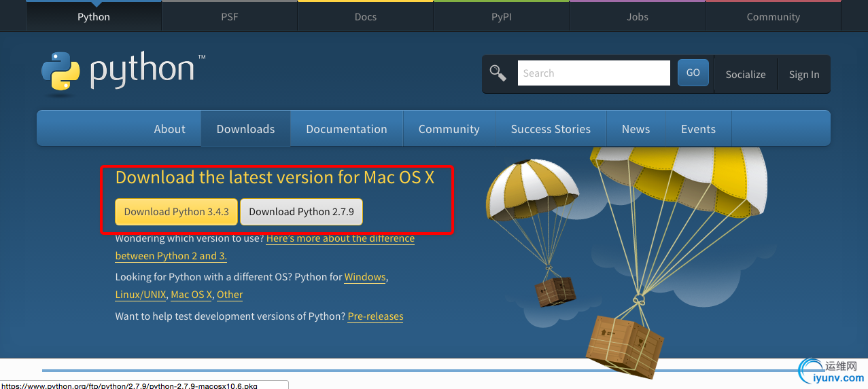Click the 'Download the latest version for Mac OS X' heading
868x389 pixels.
click(x=275, y=177)
